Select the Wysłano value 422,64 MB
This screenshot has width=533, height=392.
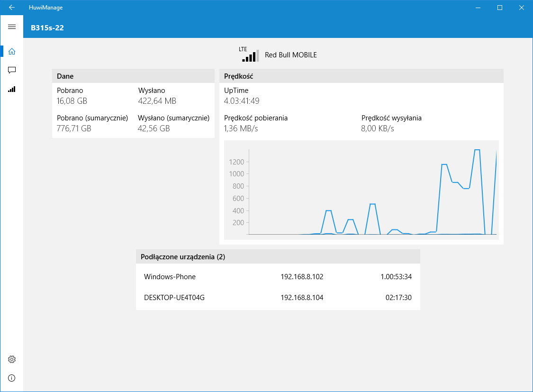point(157,101)
